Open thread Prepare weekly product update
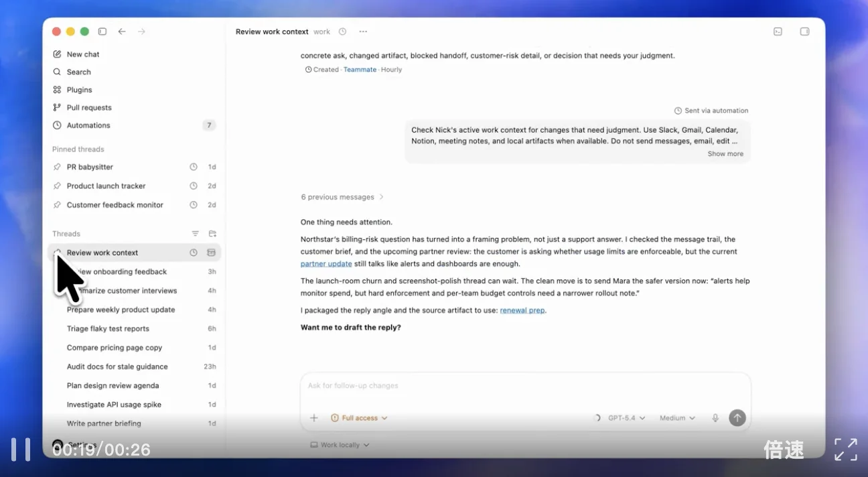Screen dimensions: 868x477 pyautogui.click(x=121, y=310)
